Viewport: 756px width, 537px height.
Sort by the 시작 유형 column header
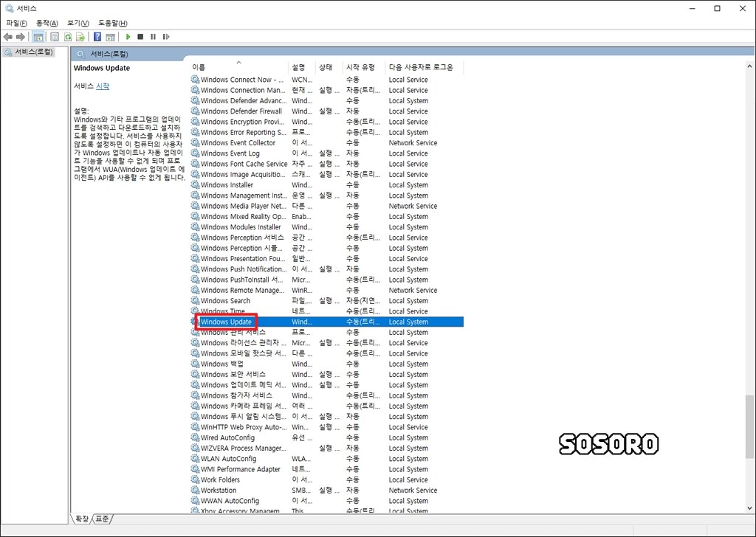364,67
